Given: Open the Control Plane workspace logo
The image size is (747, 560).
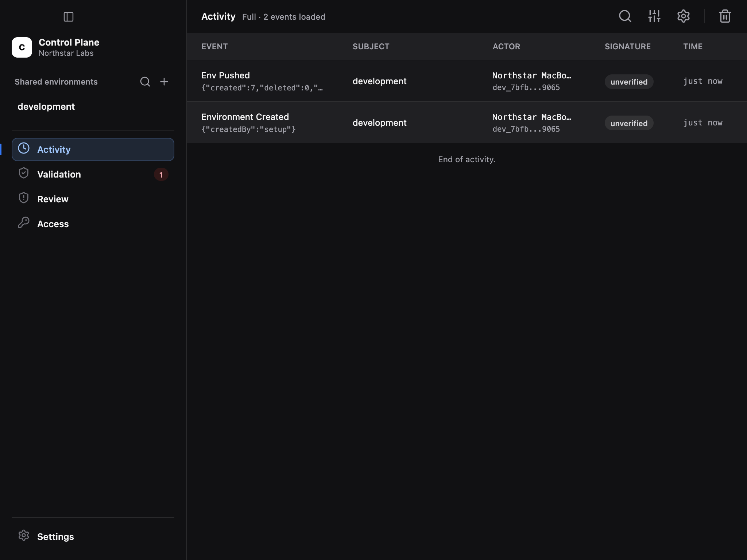Looking at the screenshot, I should tap(22, 47).
